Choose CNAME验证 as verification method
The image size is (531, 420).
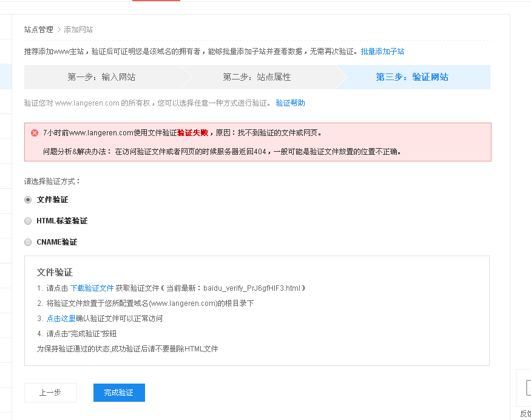coord(28,242)
